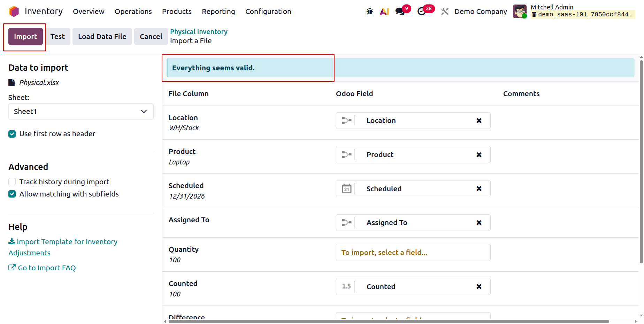
Task: Select the Reporting menu
Action: pyautogui.click(x=218, y=11)
